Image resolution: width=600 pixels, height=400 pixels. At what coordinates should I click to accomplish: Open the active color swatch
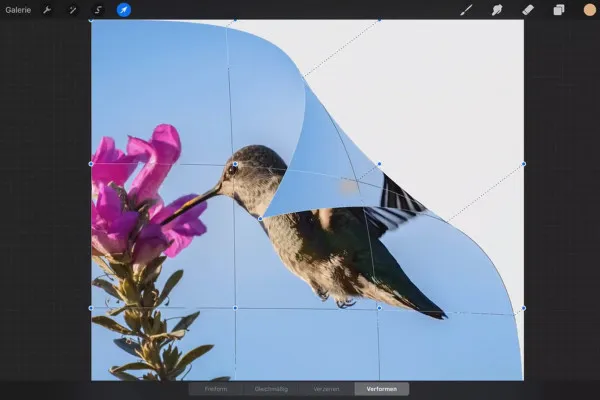click(590, 10)
